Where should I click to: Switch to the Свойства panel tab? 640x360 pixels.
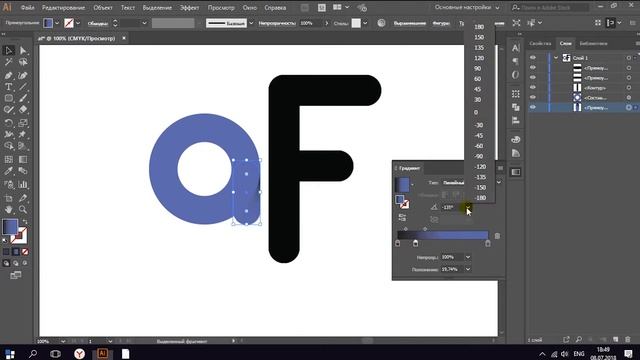point(540,43)
